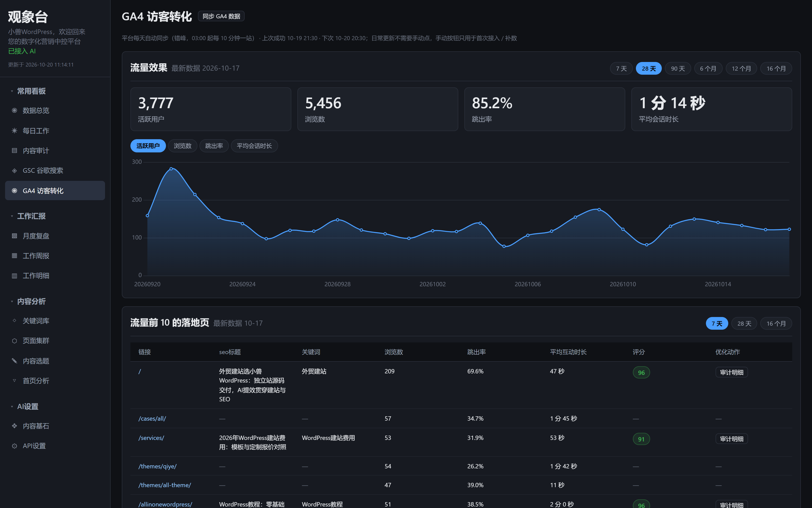Screen dimensions: 812x508
Task: Switch landing pages table to 28 天
Action: click(x=744, y=324)
